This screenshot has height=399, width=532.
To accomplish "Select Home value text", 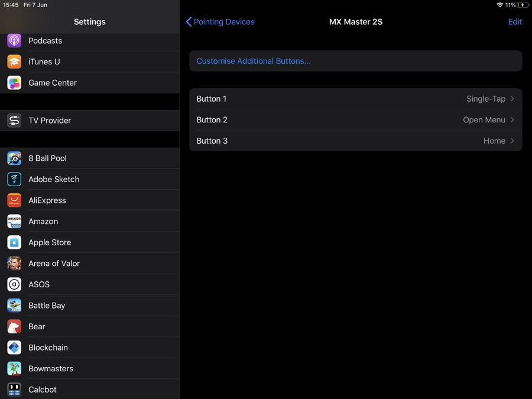I will [x=494, y=141].
